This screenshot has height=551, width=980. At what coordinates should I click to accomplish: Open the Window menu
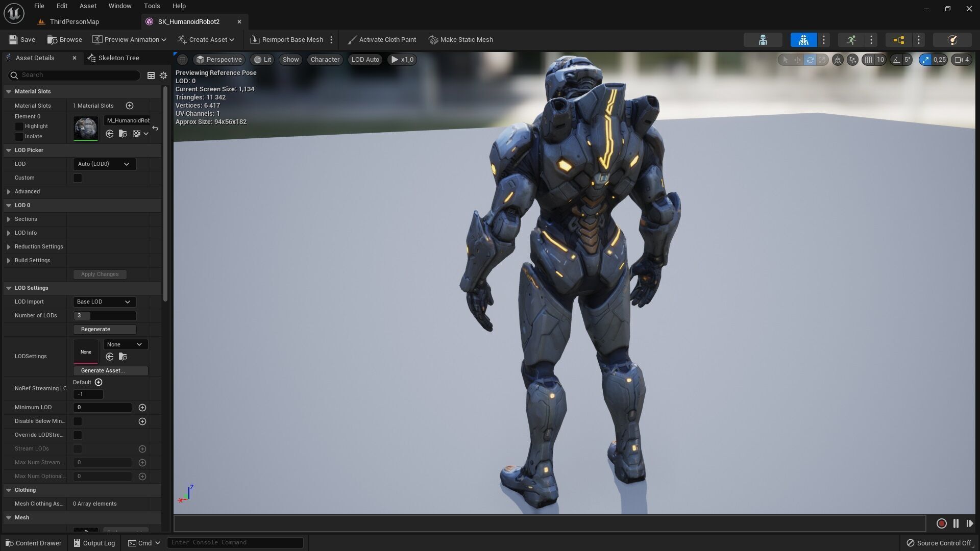[x=120, y=6]
